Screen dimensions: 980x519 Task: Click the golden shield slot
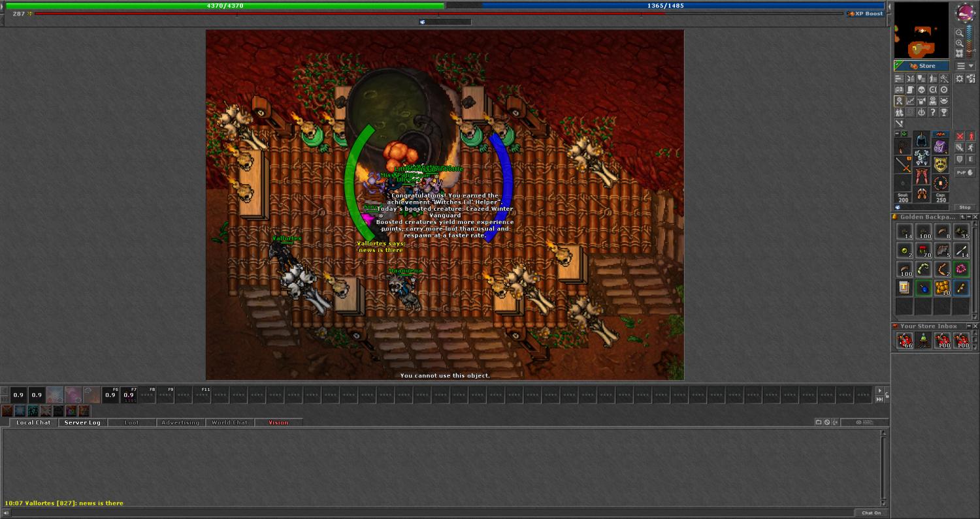[940, 165]
